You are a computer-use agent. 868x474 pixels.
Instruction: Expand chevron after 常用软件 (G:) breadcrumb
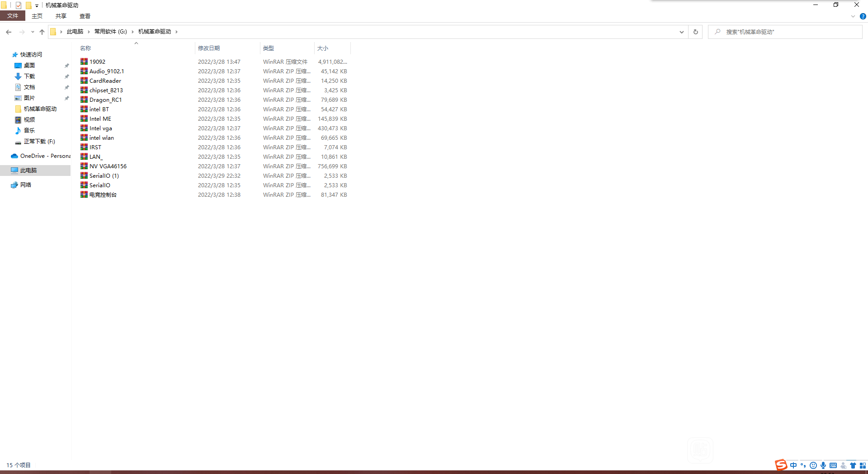pyautogui.click(x=132, y=32)
